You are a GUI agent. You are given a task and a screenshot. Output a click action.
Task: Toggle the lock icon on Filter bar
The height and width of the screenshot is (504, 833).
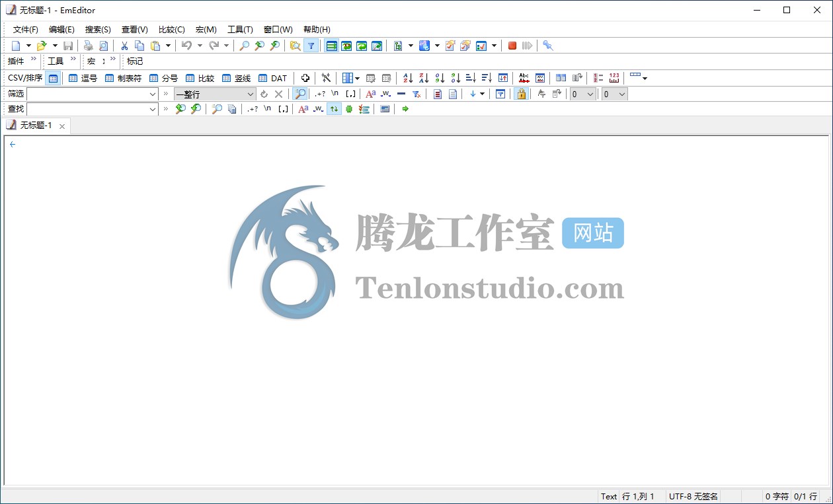tap(522, 94)
